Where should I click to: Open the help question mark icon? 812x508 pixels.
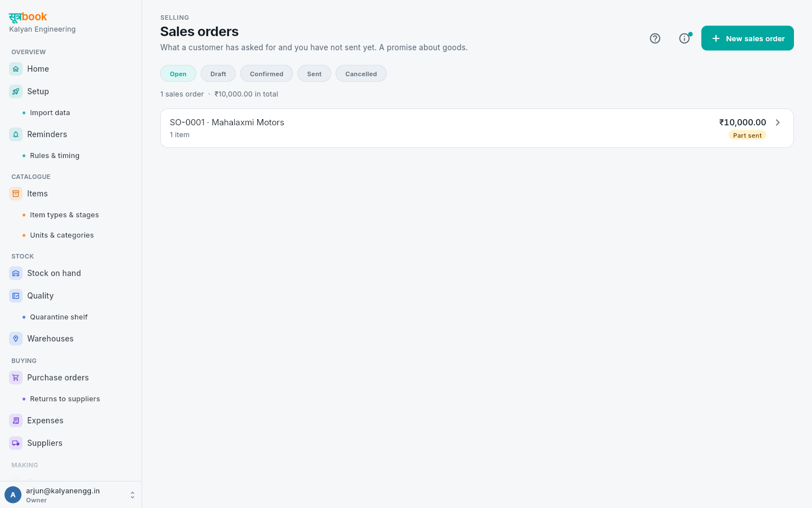tap(655, 38)
